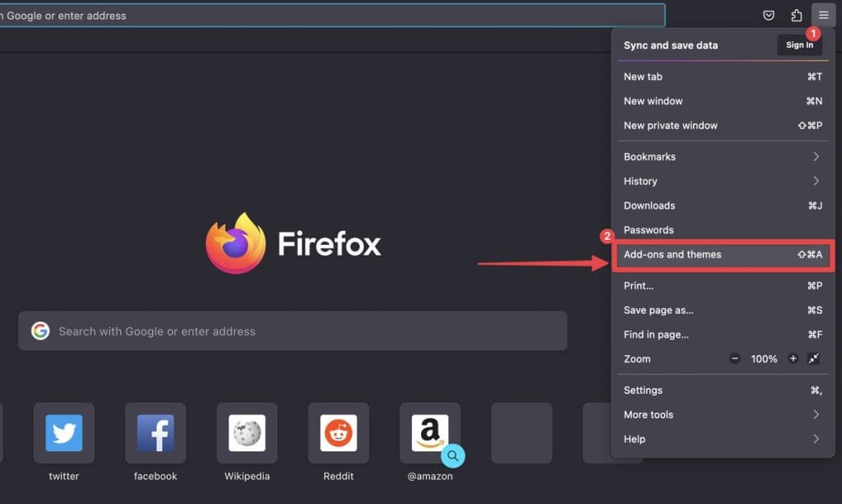
Task: Expand the History submenu
Action: 723,181
